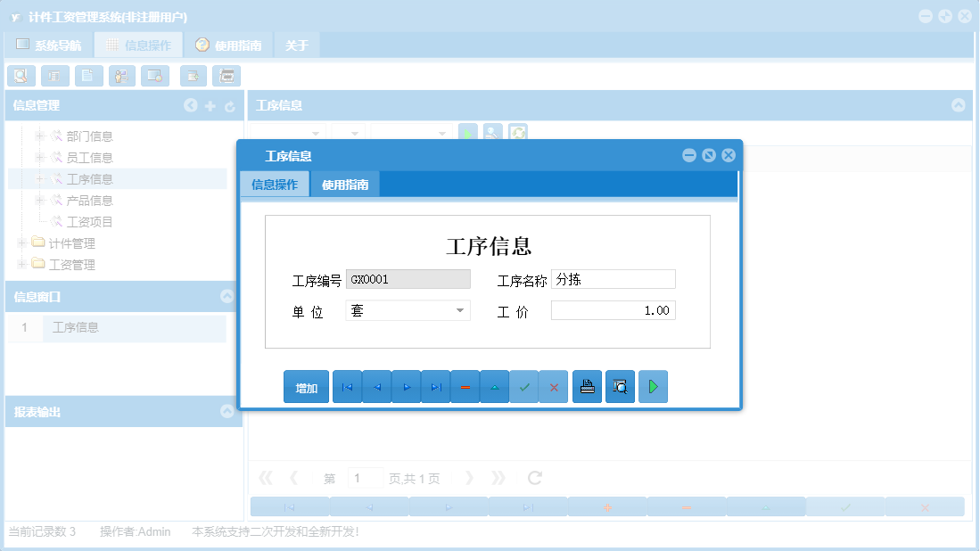Click the document icon in the main toolbar
Screen dimensions: 980x551
(87, 76)
